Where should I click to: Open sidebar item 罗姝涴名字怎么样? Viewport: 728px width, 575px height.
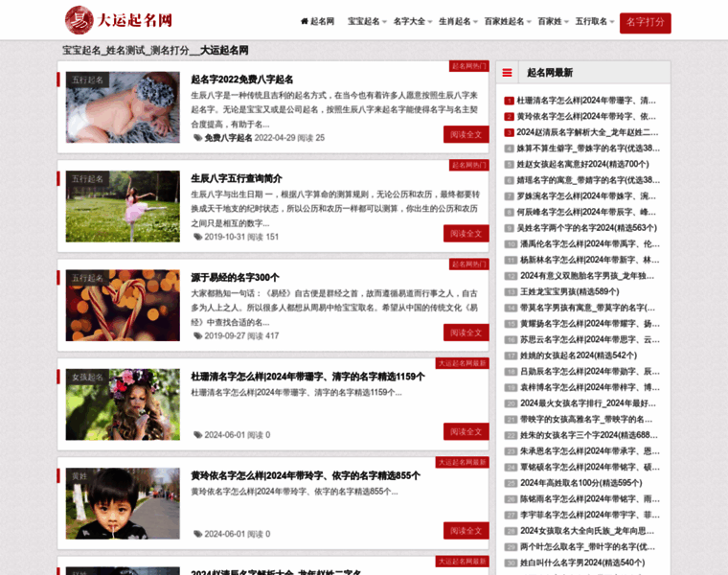(x=586, y=196)
